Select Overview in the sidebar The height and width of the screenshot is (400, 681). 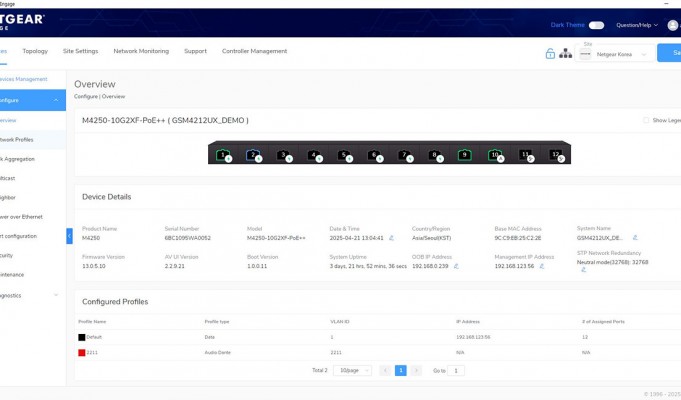(x=33, y=120)
